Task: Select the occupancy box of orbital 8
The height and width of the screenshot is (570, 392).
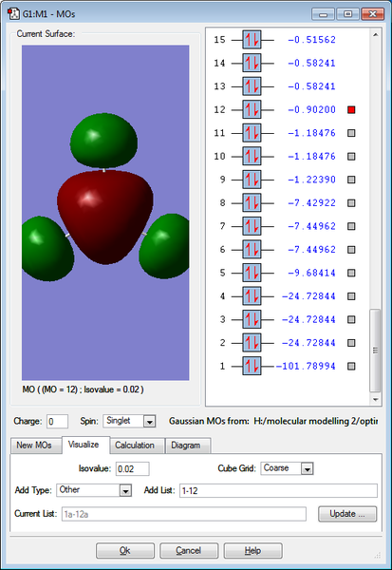Action: click(x=252, y=203)
